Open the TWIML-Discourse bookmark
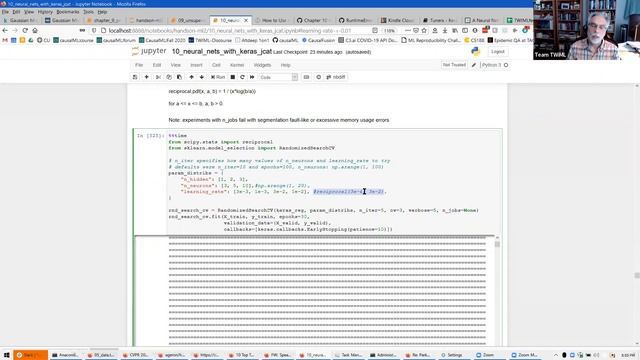Image resolution: width=640 pixels, height=360 pixels. click(x=210, y=40)
